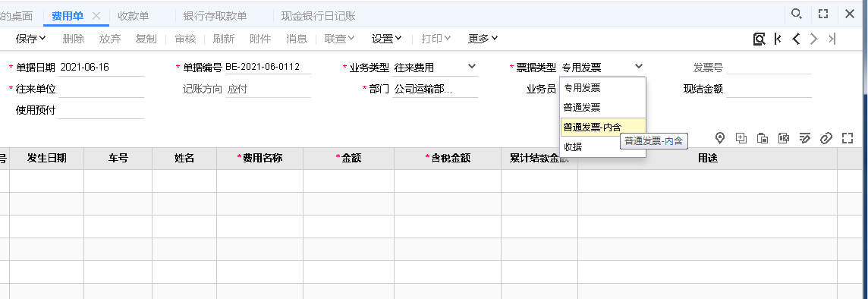Click batch edit pencil icon above the table
This screenshot has width=868, height=299.
[x=805, y=138]
